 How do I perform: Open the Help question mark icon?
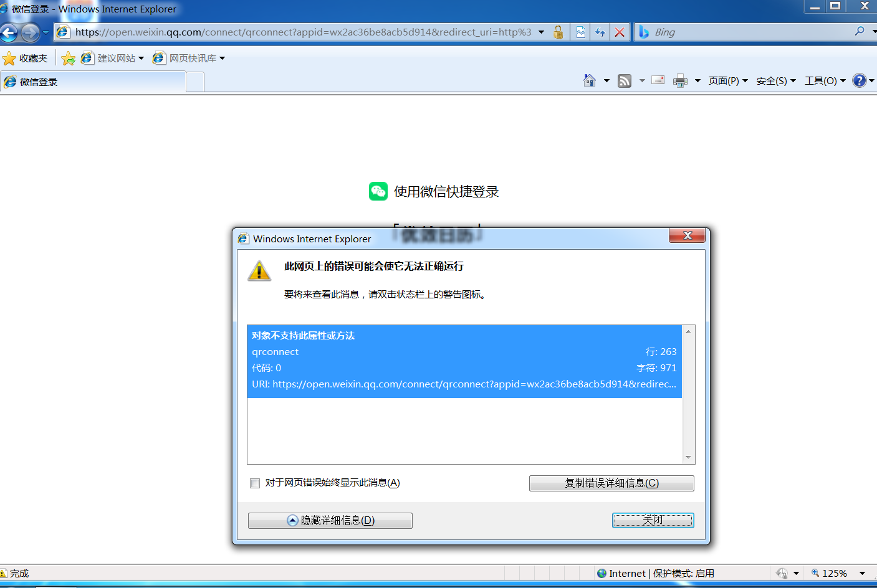[860, 80]
